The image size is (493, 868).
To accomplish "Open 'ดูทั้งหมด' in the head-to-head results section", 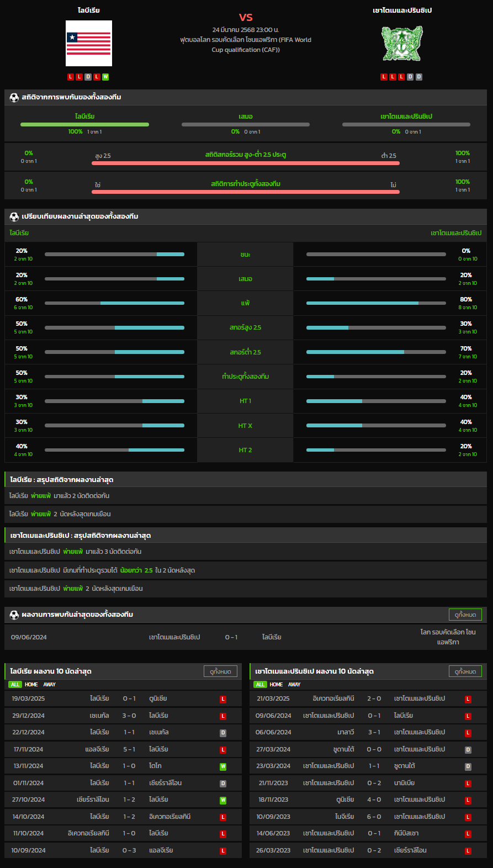I will (x=465, y=615).
